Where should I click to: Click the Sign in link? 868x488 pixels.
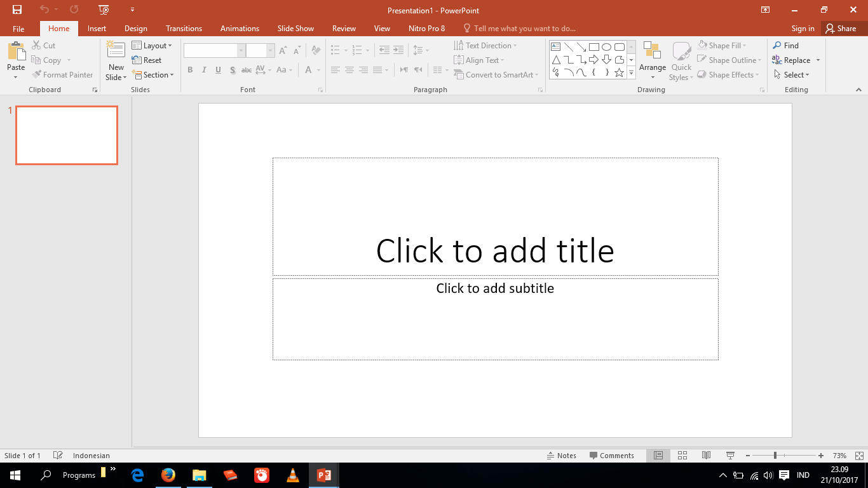click(x=803, y=28)
